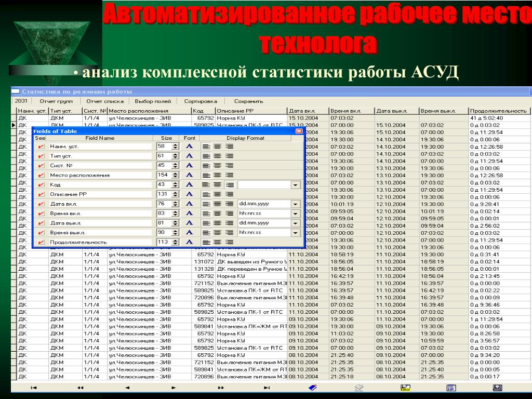Go back several records with double-left arrow
Image resolution: width=532 pixels, height=399 pixels.
coord(80,388)
